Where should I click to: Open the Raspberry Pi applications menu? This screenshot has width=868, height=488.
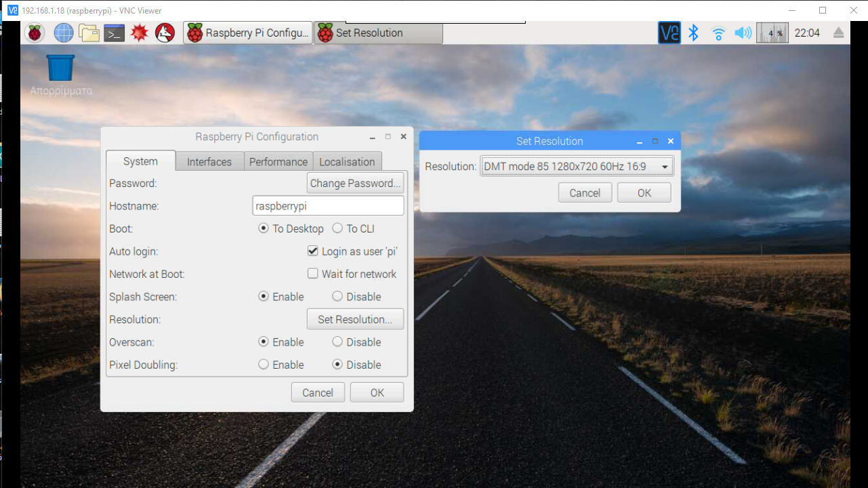34,32
